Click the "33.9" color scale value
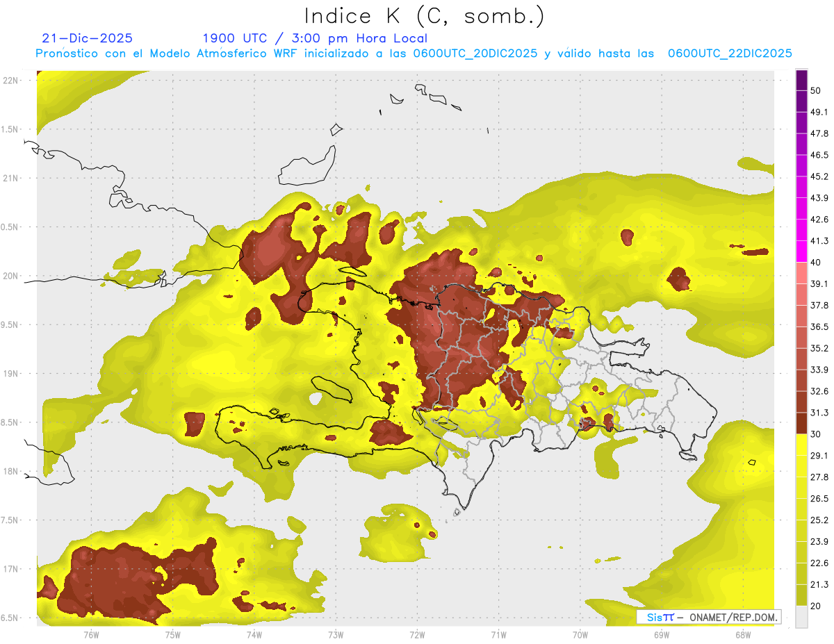 (x=819, y=370)
